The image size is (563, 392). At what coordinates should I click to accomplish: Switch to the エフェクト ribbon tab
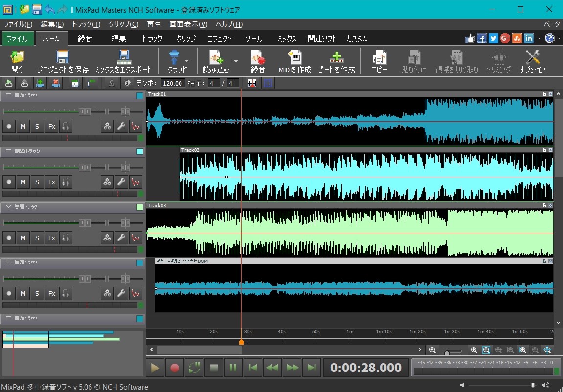click(x=220, y=39)
